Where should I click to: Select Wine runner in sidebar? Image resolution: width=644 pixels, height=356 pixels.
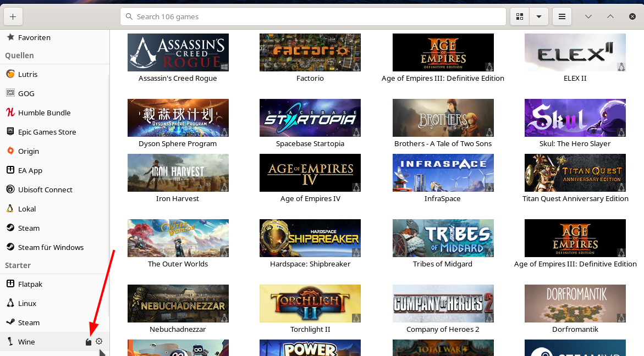(x=54, y=342)
